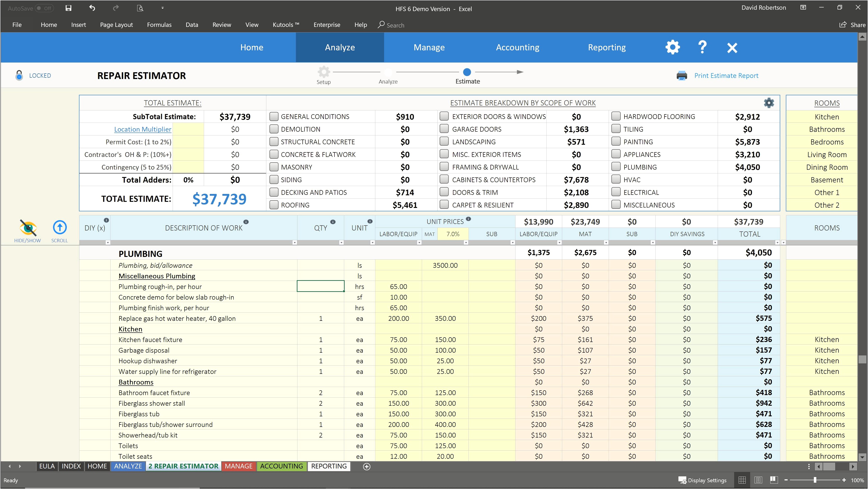
Task: Switch to the ACCOUNTING sheet tab
Action: [x=281, y=466]
